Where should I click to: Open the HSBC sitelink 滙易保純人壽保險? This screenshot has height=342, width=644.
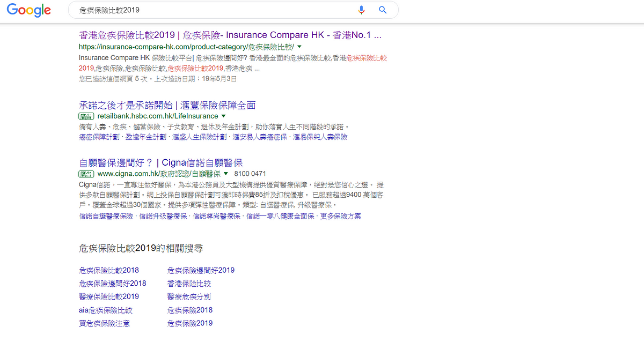(320, 137)
